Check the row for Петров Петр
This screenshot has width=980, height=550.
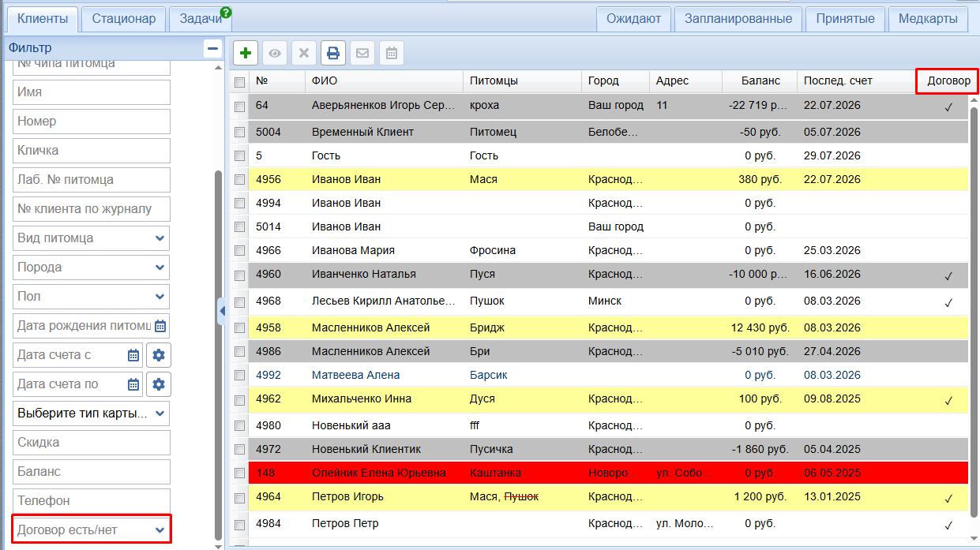[x=240, y=524]
